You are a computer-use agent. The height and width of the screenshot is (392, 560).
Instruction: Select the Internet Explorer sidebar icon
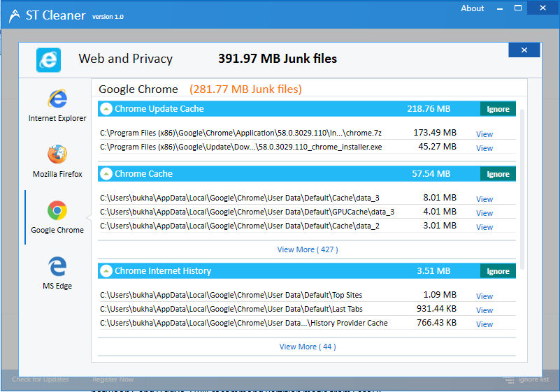click(57, 99)
